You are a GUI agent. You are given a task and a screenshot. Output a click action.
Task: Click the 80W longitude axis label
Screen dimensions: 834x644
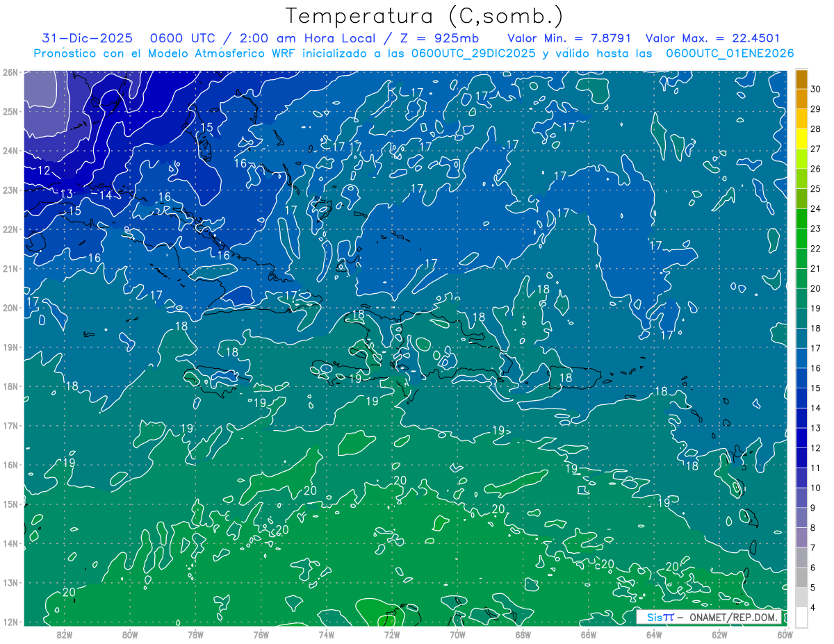pos(130,634)
